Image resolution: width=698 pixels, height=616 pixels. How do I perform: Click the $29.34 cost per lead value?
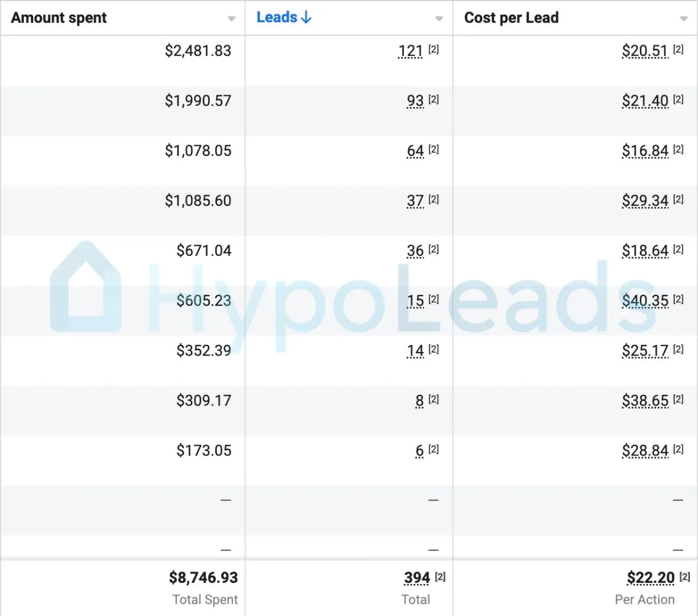point(645,201)
